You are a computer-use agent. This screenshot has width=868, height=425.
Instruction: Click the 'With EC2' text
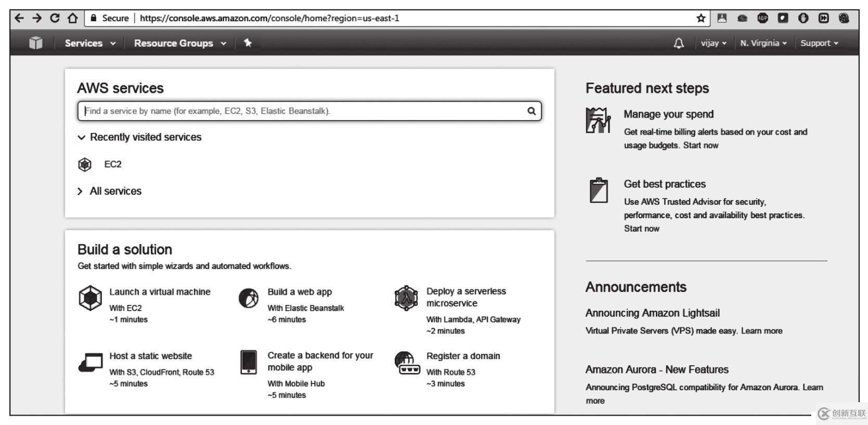tap(125, 308)
